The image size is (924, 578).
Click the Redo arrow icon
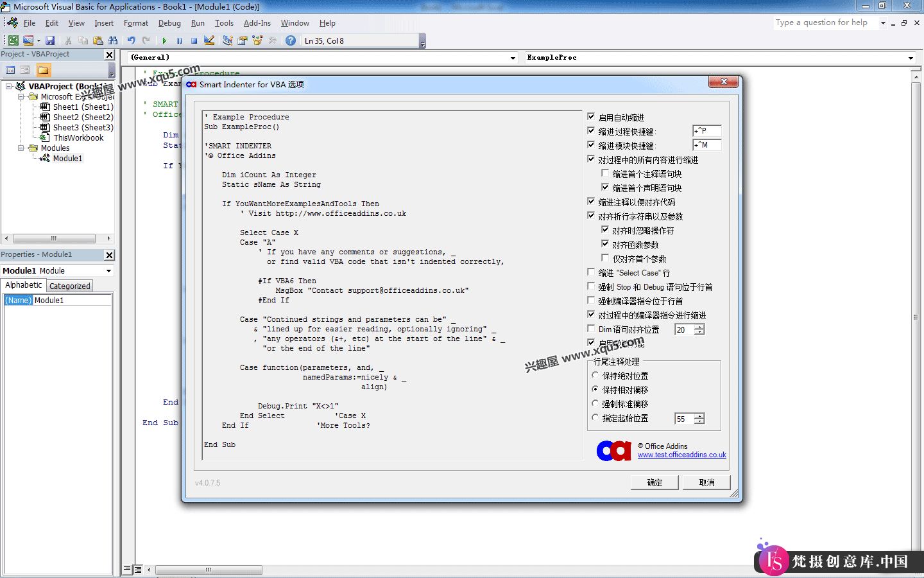(x=146, y=40)
